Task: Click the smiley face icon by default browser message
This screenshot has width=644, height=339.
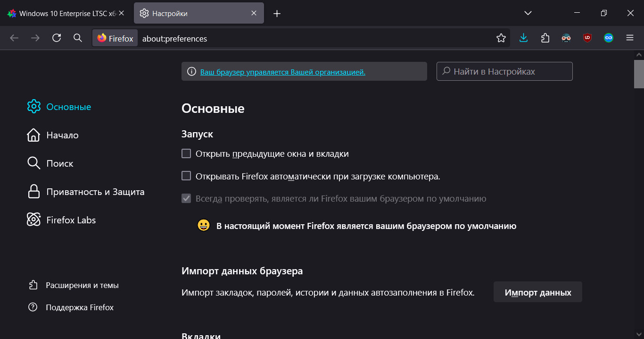Action: (x=203, y=226)
